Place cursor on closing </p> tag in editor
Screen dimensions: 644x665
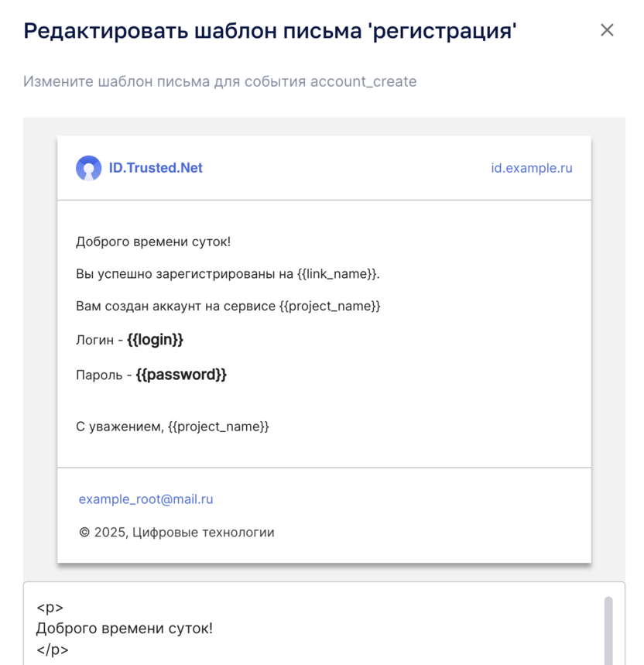point(53,650)
